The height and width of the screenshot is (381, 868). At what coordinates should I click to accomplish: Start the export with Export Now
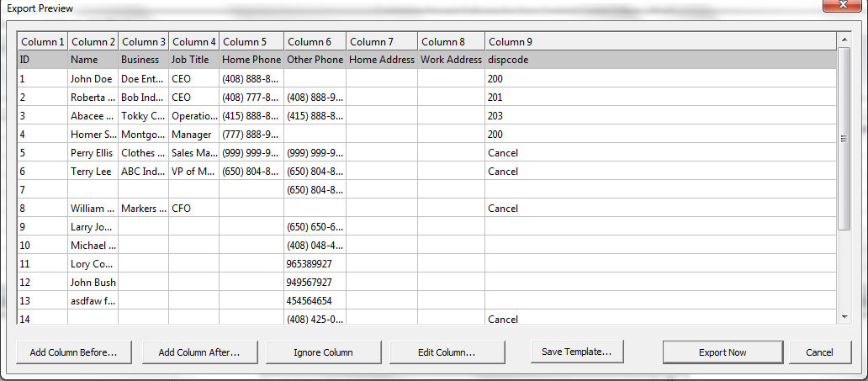(x=722, y=352)
